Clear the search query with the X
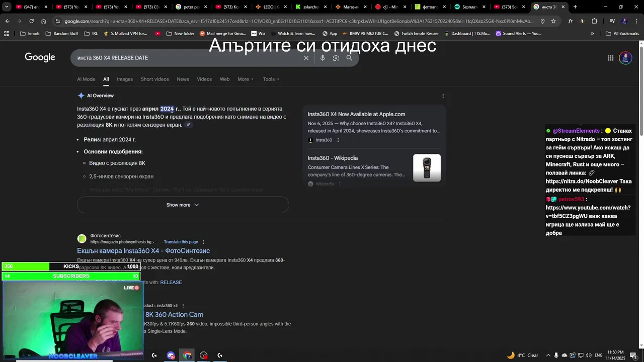Screen dimensions: 644x362 pos(306,58)
